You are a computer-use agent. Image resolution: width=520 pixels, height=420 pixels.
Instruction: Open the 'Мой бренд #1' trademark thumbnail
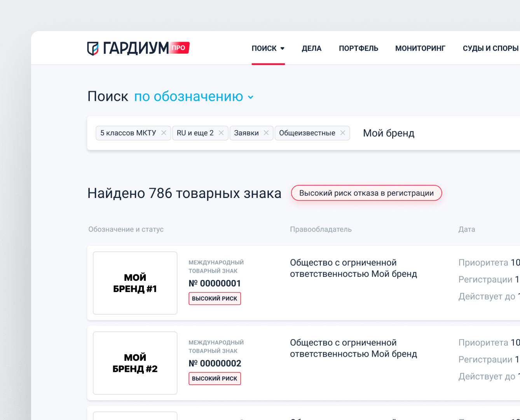pyautogui.click(x=135, y=283)
